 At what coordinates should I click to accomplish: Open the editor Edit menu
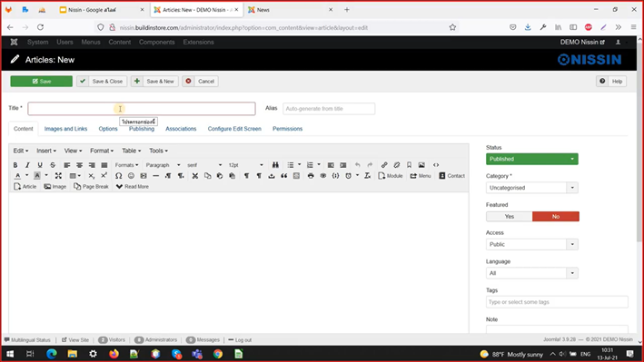click(21, 151)
